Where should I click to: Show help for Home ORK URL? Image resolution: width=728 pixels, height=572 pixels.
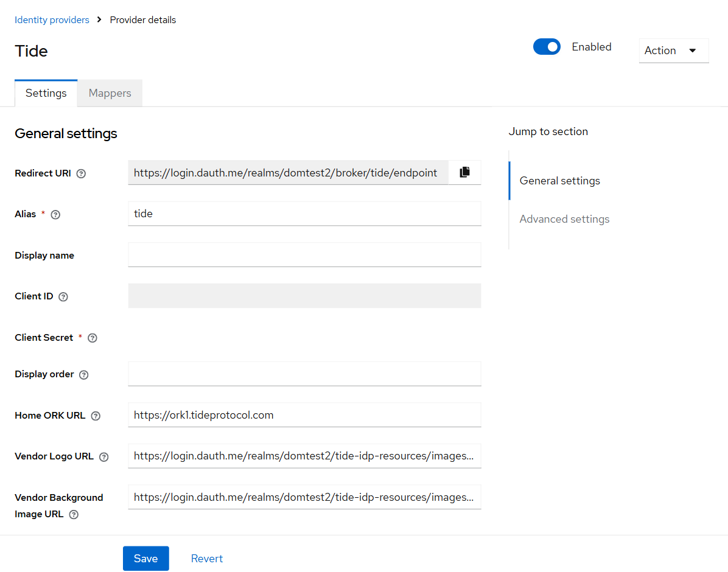[96, 416]
